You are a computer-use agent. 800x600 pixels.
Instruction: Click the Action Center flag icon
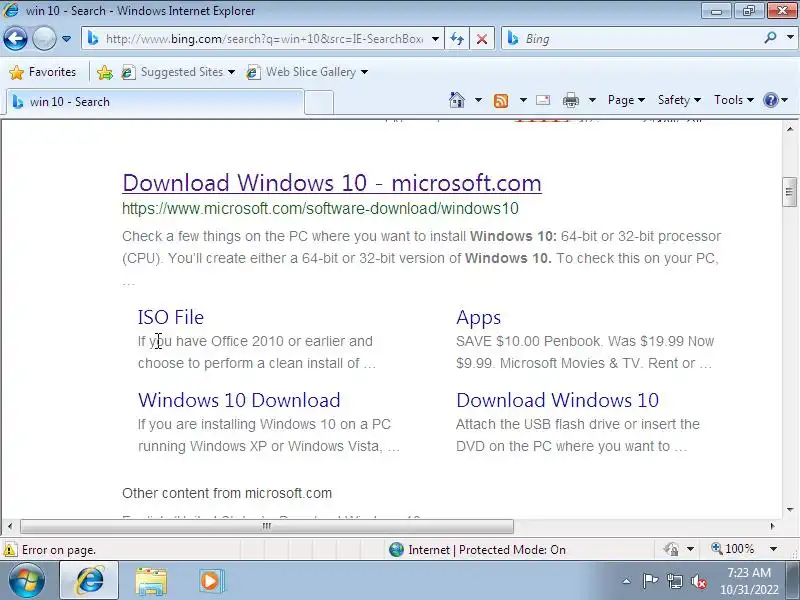[x=650, y=581]
